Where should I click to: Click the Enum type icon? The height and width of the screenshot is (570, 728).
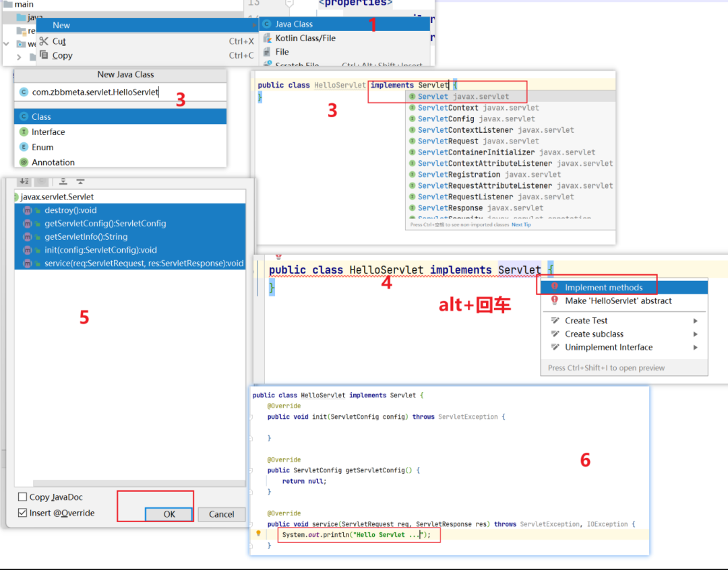coord(24,147)
